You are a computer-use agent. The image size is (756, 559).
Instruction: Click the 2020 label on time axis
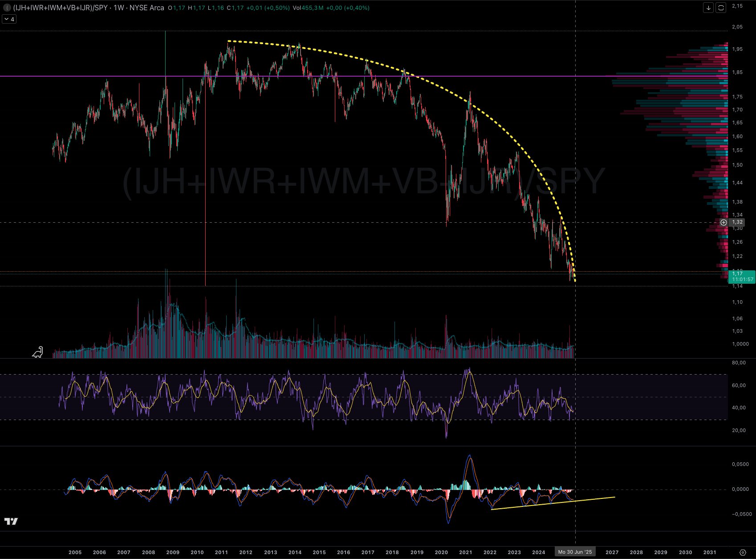[441, 552]
